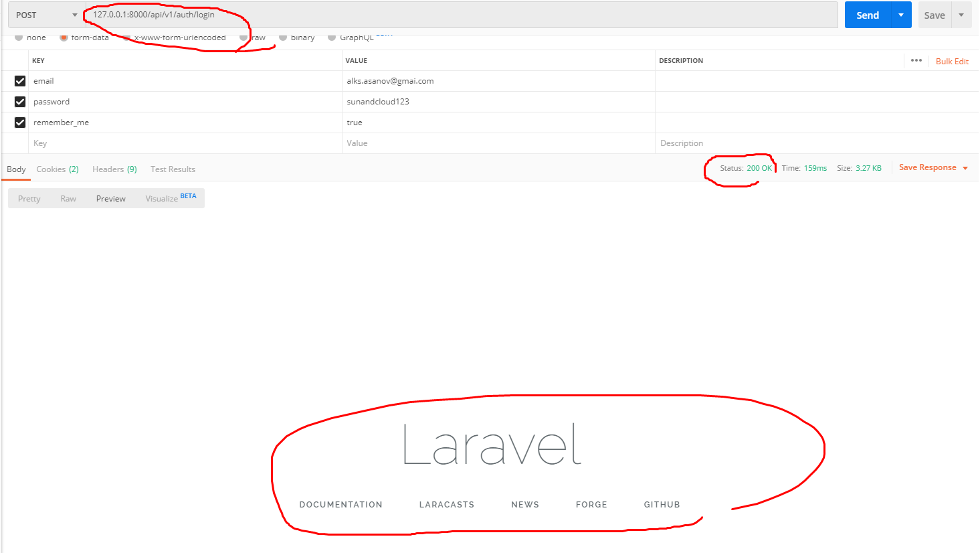Viewport: 980px width, 553px height.
Task: Switch to the Cookies (2) tab
Action: tap(58, 169)
